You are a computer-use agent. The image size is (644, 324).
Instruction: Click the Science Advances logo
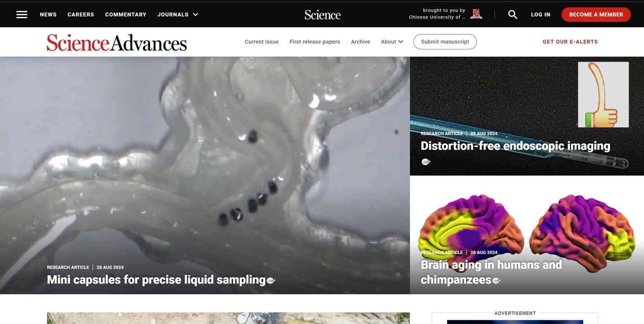click(x=117, y=42)
